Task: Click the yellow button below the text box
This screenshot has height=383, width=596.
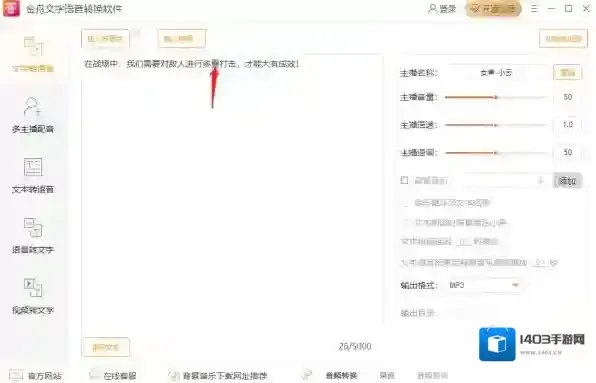Action: [x=106, y=347]
